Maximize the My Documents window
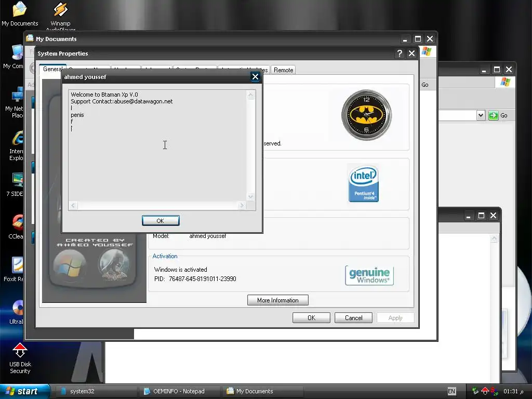The image size is (532, 399). coord(418,39)
